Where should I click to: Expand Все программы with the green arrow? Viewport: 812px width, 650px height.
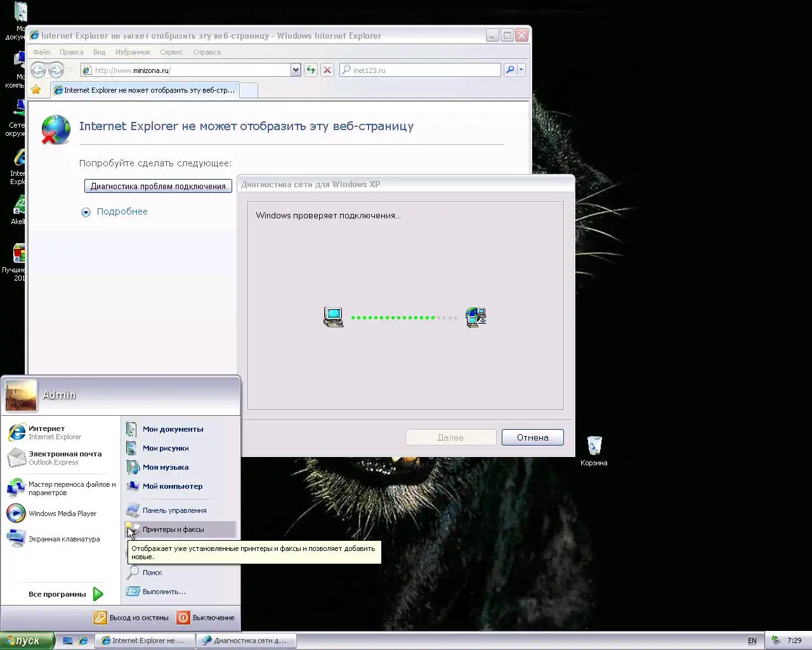click(x=98, y=594)
